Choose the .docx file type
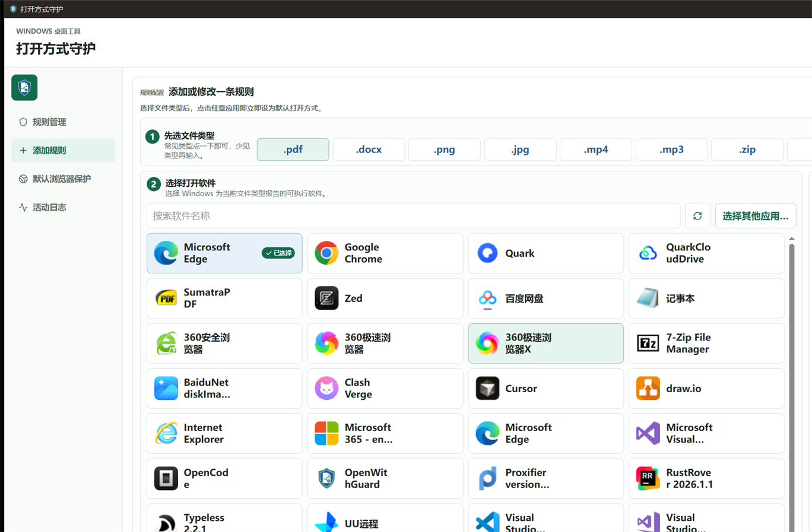812x532 pixels. [369, 149]
